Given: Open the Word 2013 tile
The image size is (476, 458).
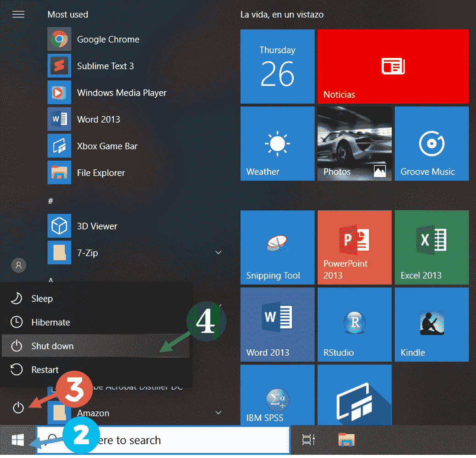Looking at the screenshot, I should 277,324.
